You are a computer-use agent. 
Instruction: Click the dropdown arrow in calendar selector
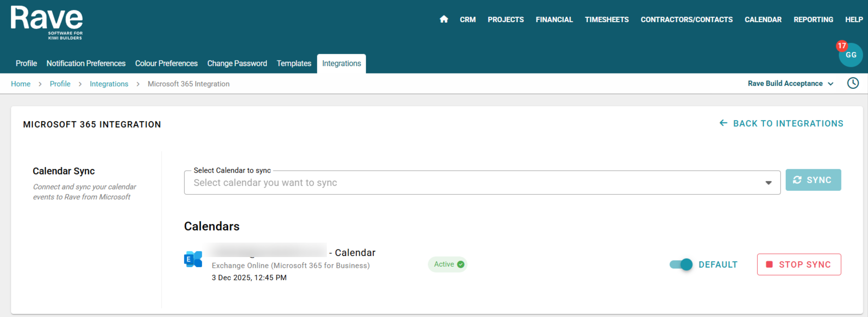(x=768, y=183)
